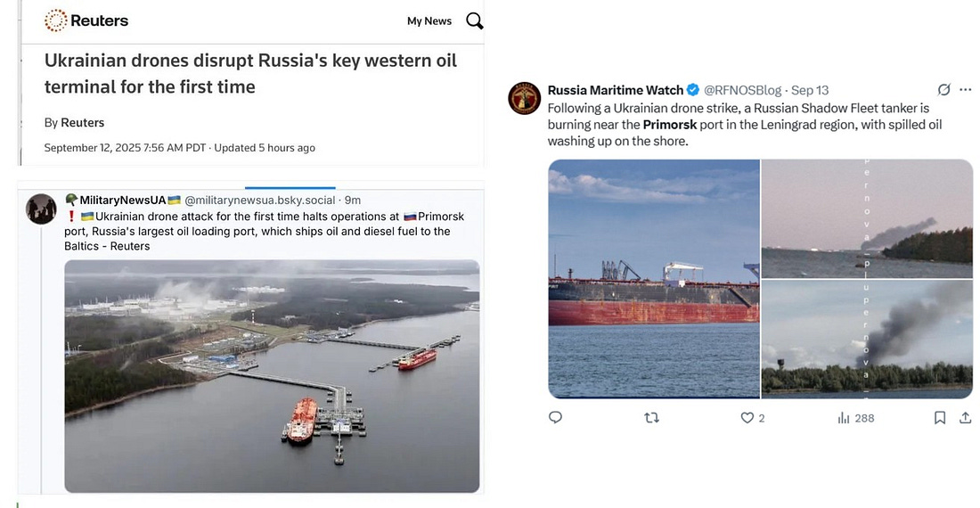The height and width of the screenshot is (508, 980).
Task: Repost the Primorsk tanker tweet
Action: [x=651, y=417]
